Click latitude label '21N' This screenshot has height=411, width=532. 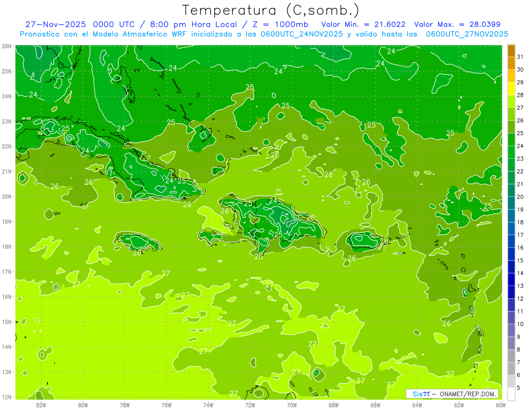tap(7, 171)
